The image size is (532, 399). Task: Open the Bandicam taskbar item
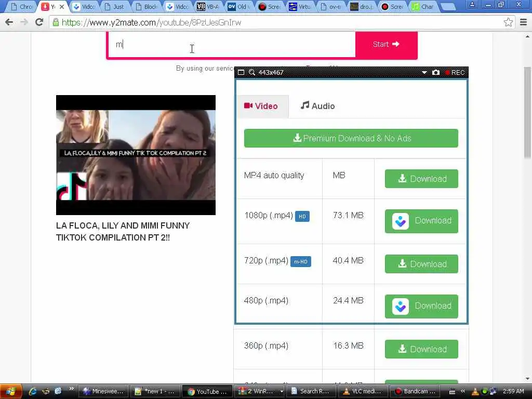[x=415, y=391]
